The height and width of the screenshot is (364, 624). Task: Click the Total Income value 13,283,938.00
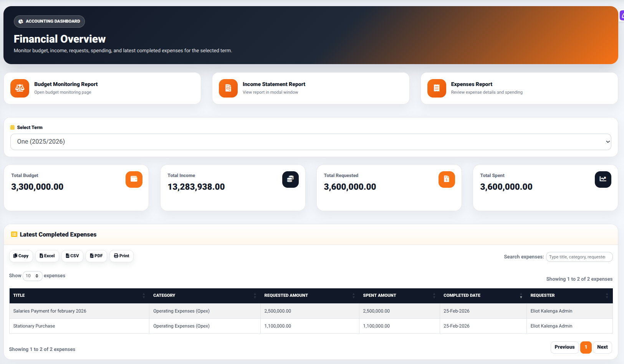(196, 187)
